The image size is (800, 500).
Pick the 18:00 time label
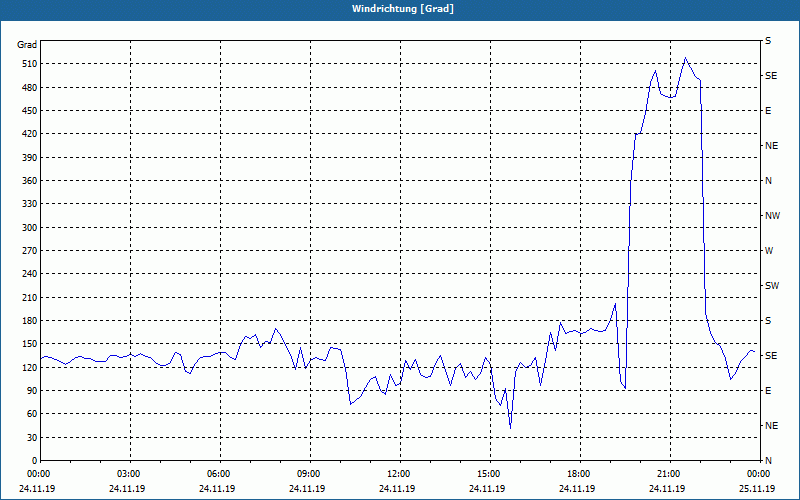(580, 473)
